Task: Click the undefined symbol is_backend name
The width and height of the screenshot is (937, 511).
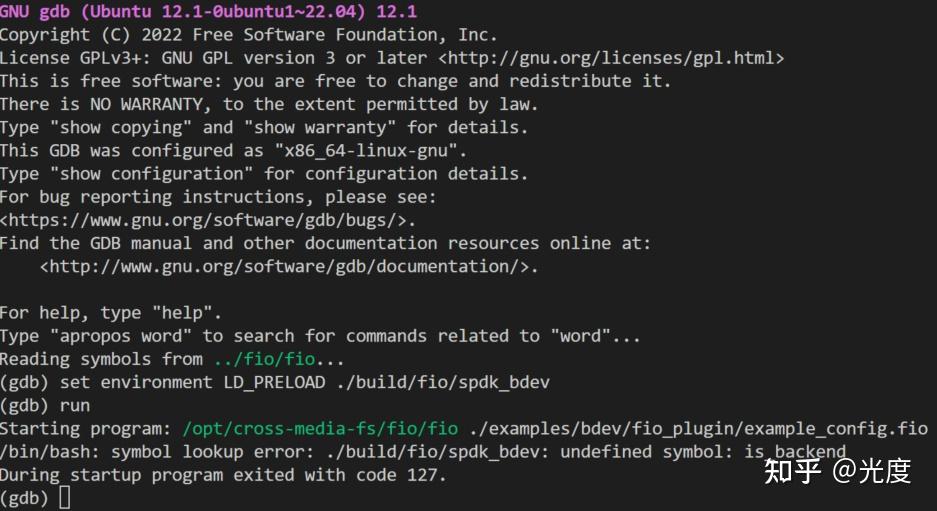Action: tap(795, 452)
